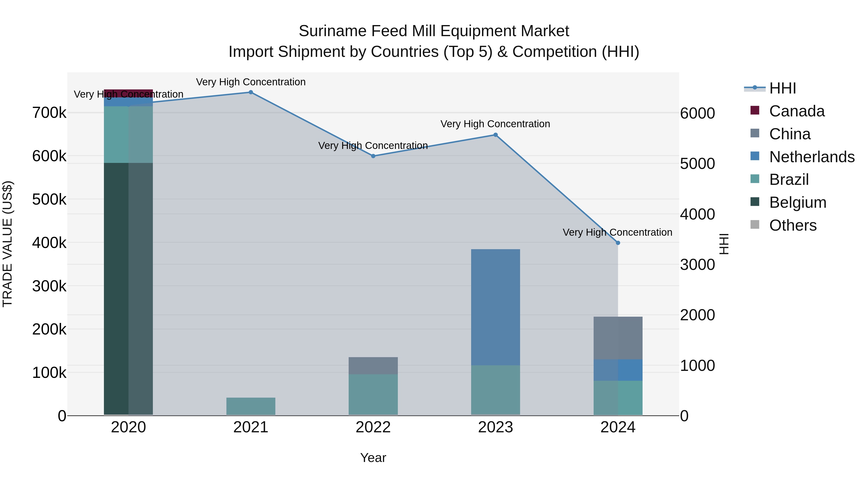Viewport: 868px width, 488px height.
Task: Click Very High Concentration label above 2021
Action: click(x=251, y=82)
